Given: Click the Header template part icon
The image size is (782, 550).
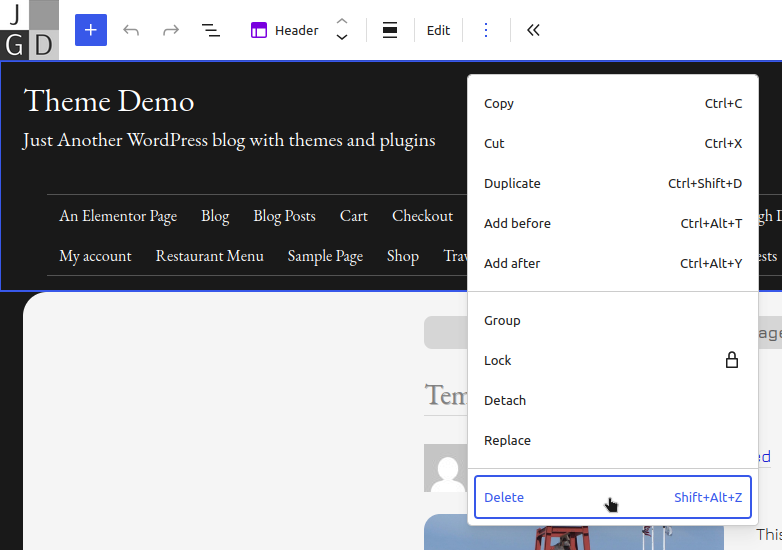Looking at the screenshot, I should (259, 30).
